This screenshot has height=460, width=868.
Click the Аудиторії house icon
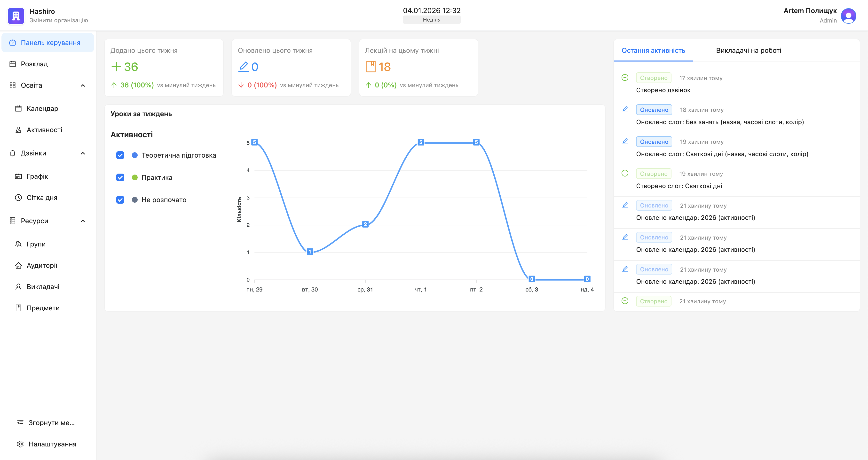pos(18,265)
